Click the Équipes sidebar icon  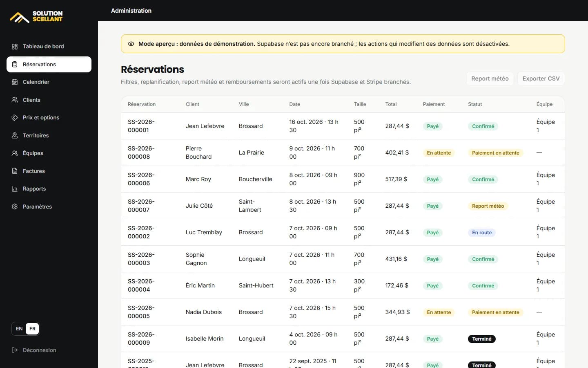[x=15, y=153]
